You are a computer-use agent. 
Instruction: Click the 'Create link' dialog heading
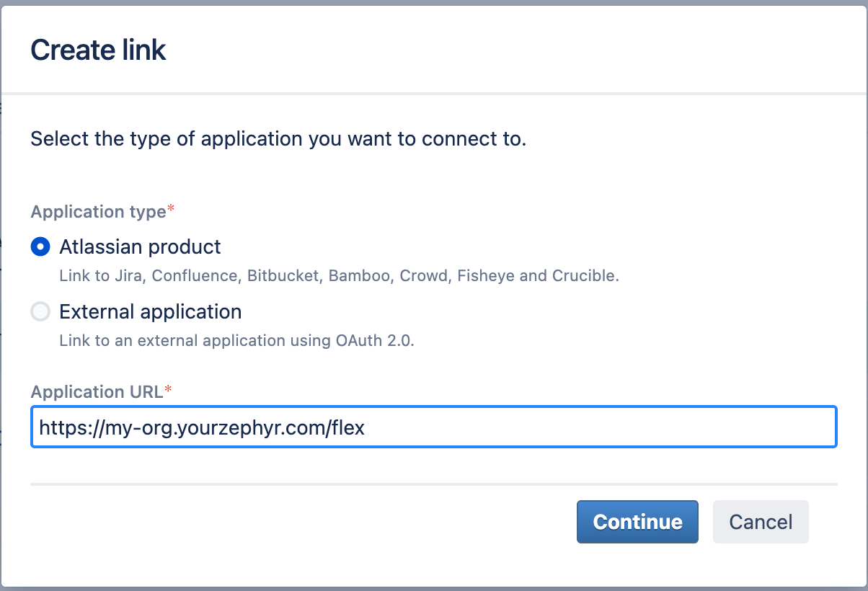pos(98,50)
